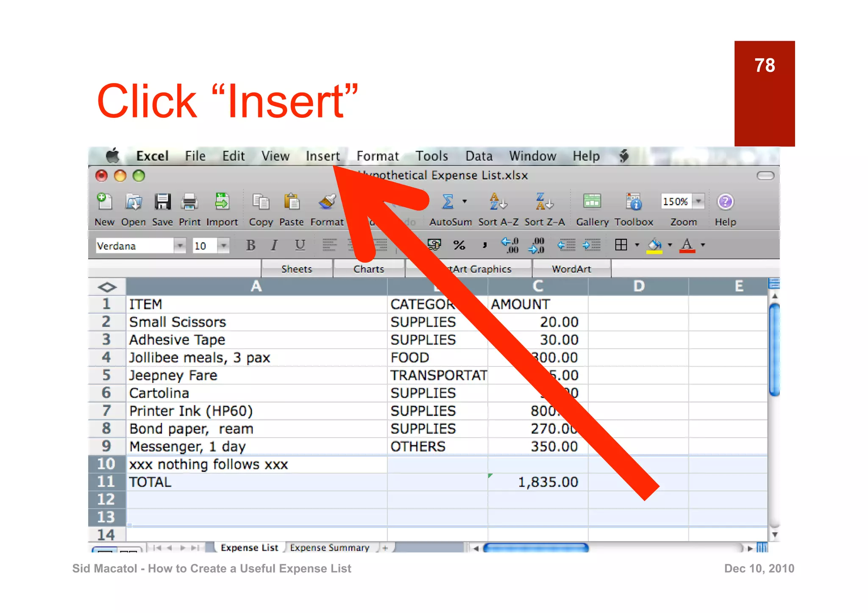
Task: Click the horizontal scrollbar thumb
Action: (536, 548)
